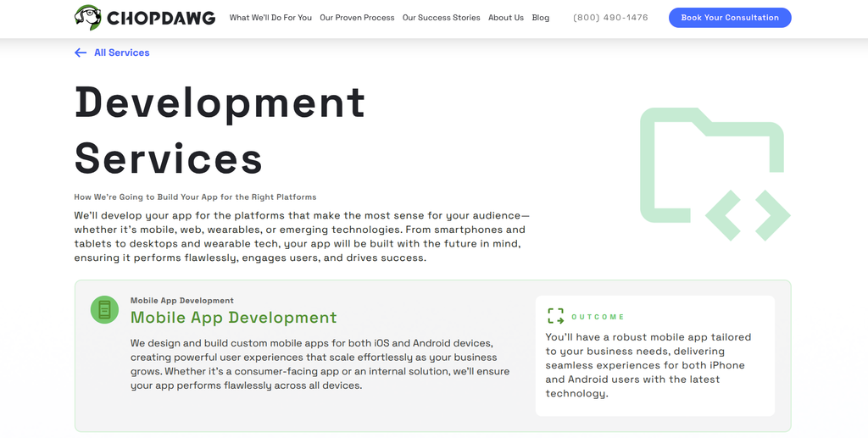Open the About Us page
Image resolution: width=868 pixels, height=438 pixels.
click(x=506, y=18)
